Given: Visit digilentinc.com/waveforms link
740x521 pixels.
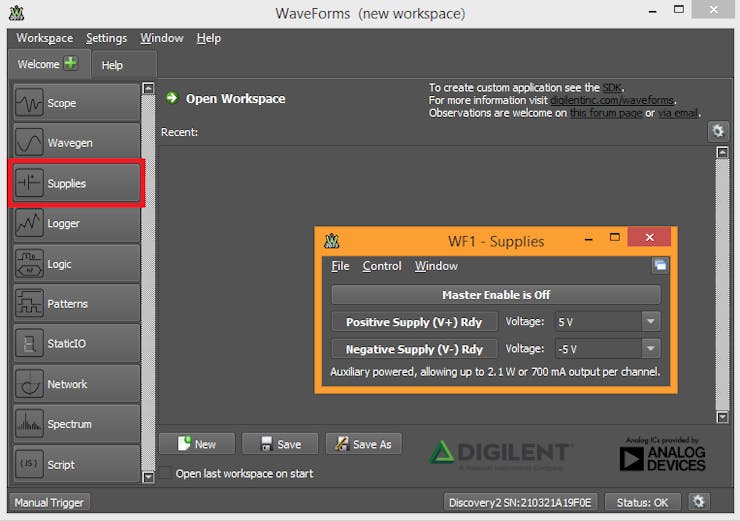Looking at the screenshot, I should pyautogui.click(x=612, y=101).
